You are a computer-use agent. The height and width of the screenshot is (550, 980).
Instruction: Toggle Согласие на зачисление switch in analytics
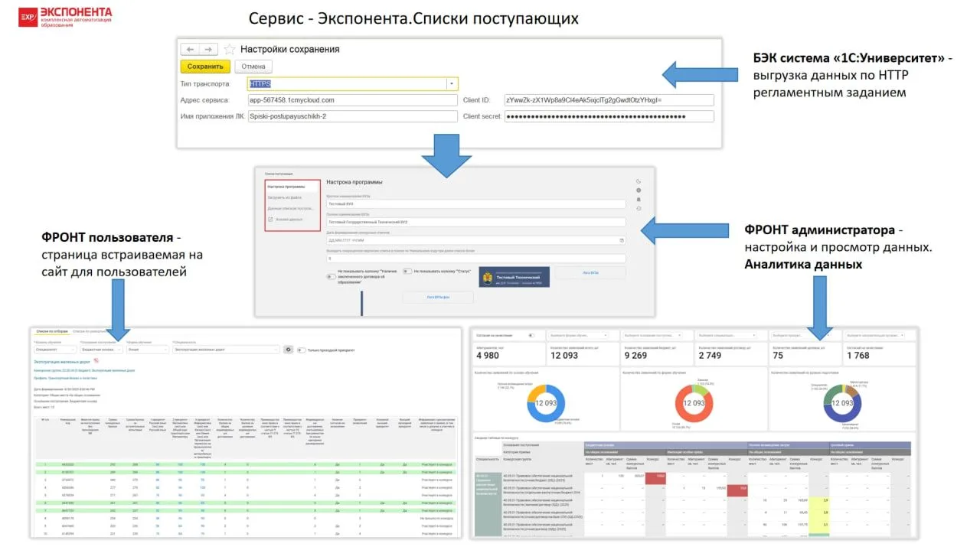531,335
